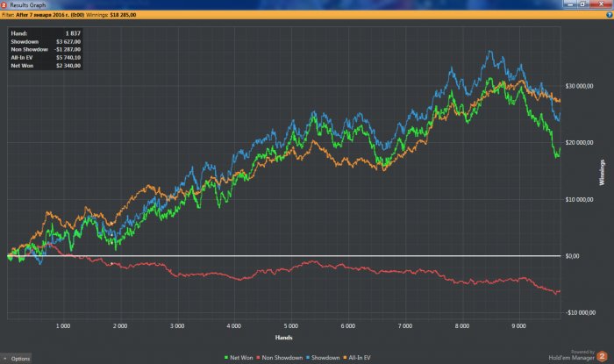Click the Results Graph app icon in title bar
Image resolution: width=614 pixels, height=364 pixels.
point(5,4)
